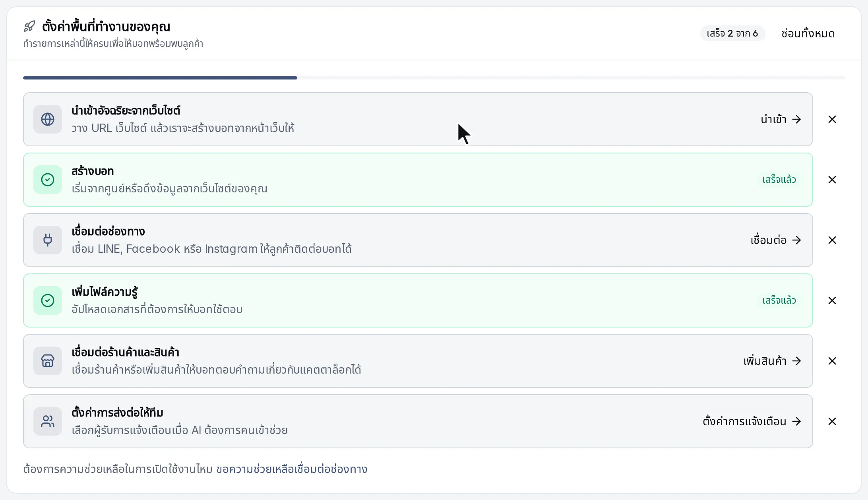Viewport: 868px width, 500px height.
Task: Click store icon on เชื่อมต่อร้านค้าและสินค้า card
Action: click(x=48, y=361)
